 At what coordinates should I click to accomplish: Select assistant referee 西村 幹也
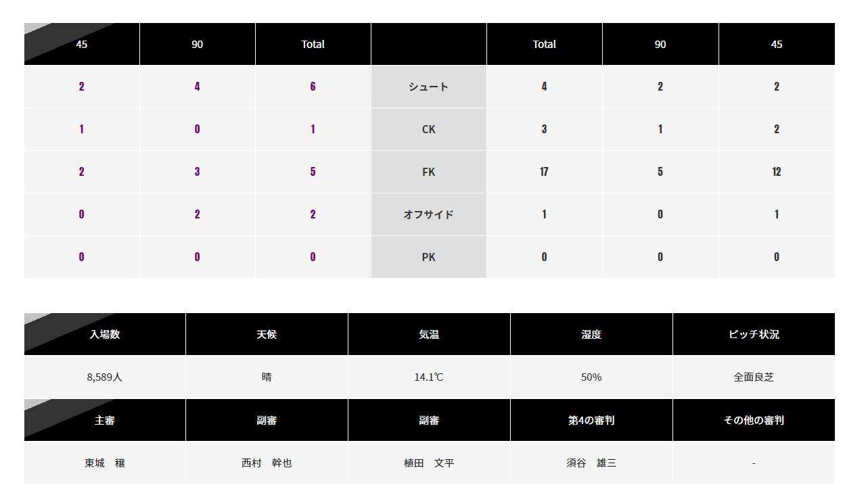point(267,463)
